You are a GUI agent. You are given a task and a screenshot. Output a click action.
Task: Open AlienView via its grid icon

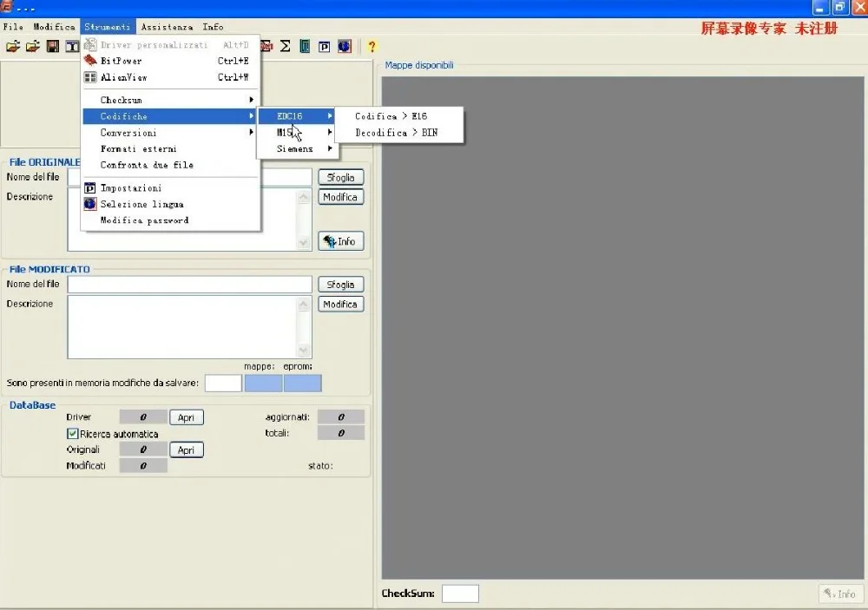coord(90,77)
